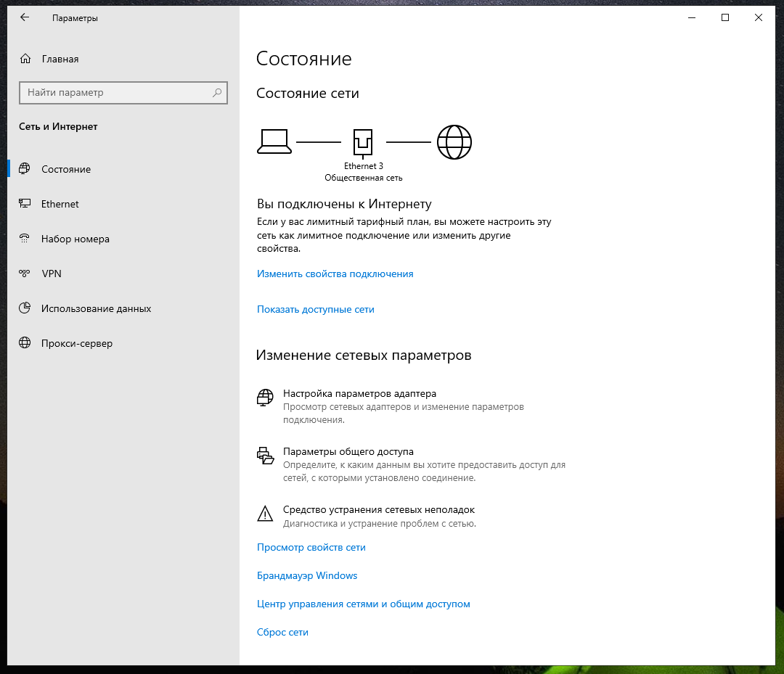
Task: Open Брандмауэр Windows link
Action: click(x=307, y=575)
